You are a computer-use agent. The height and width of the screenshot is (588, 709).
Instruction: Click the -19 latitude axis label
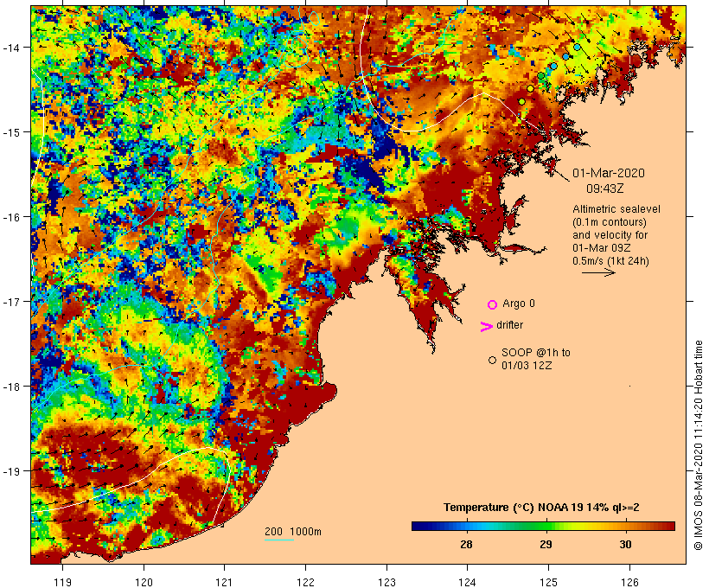point(11,471)
